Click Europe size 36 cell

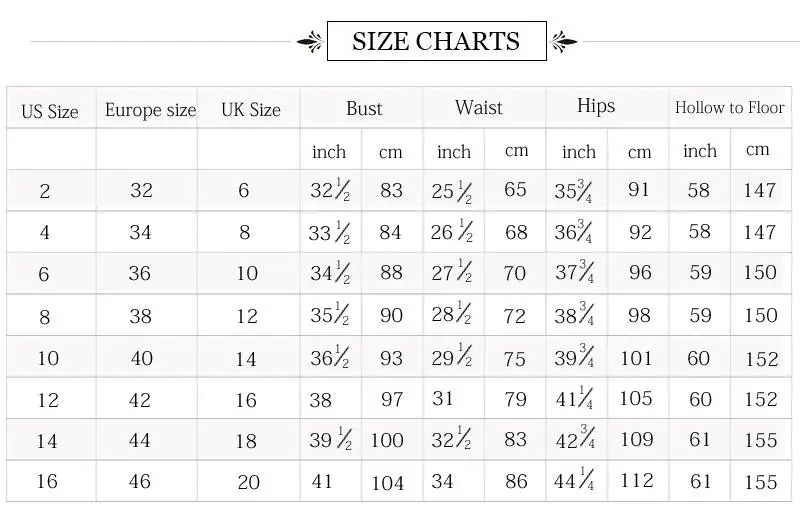click(x=139, y=274)
